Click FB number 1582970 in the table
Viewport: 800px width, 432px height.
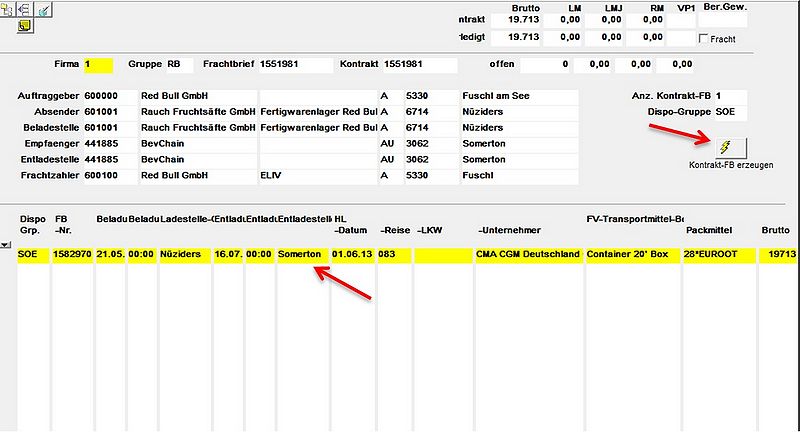[72, 255]
